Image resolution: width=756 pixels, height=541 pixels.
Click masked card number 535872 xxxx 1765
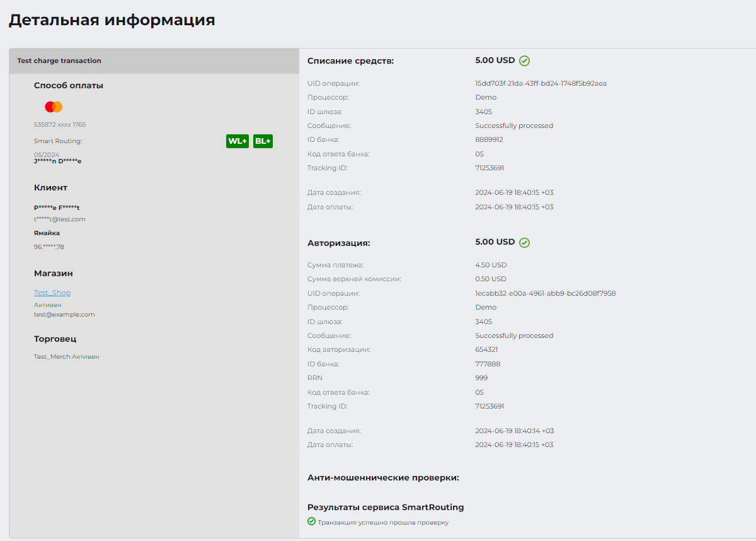(x=60, y=125)
